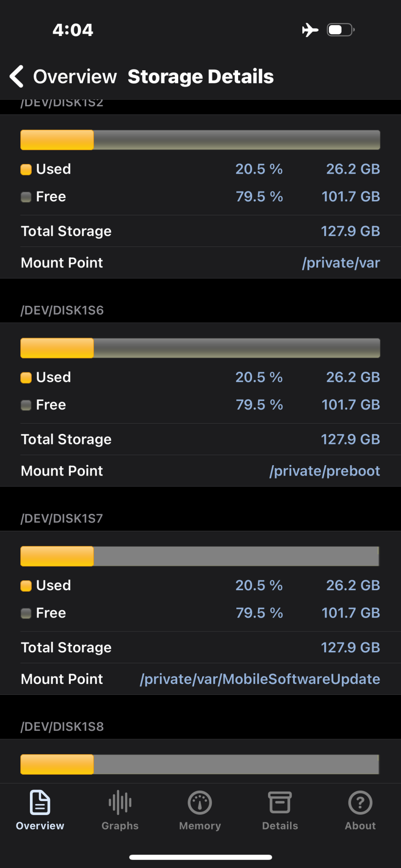Tap the /private/var/MobileSoftwareUpdate mount path

coord(260,679)
